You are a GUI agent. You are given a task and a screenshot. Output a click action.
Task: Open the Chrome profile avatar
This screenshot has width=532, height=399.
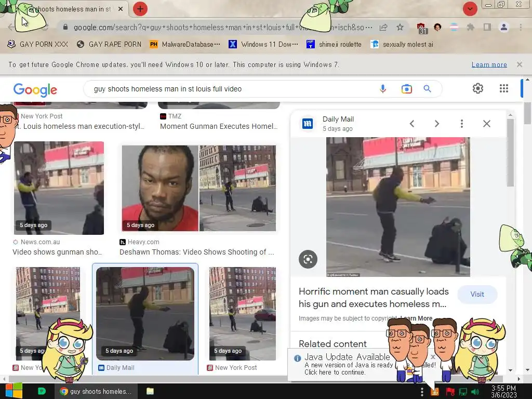click(x=504, y=27)
